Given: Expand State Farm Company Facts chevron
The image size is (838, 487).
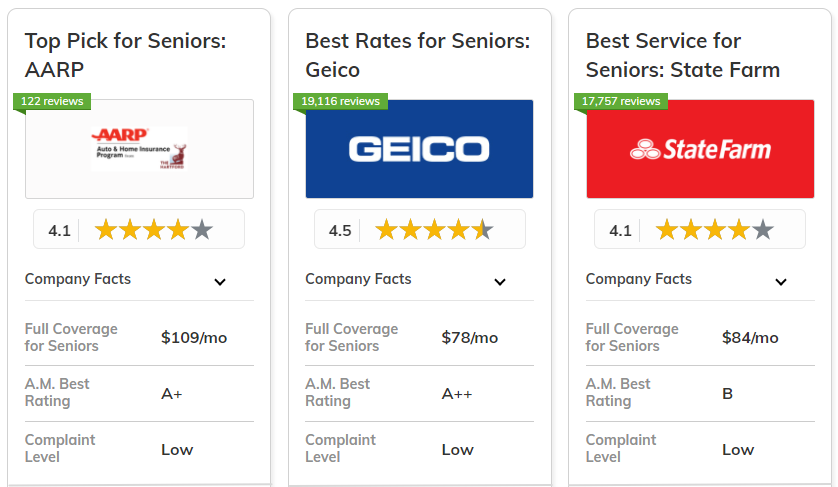Looking at the screenshot, I should [x=781, y=282].
